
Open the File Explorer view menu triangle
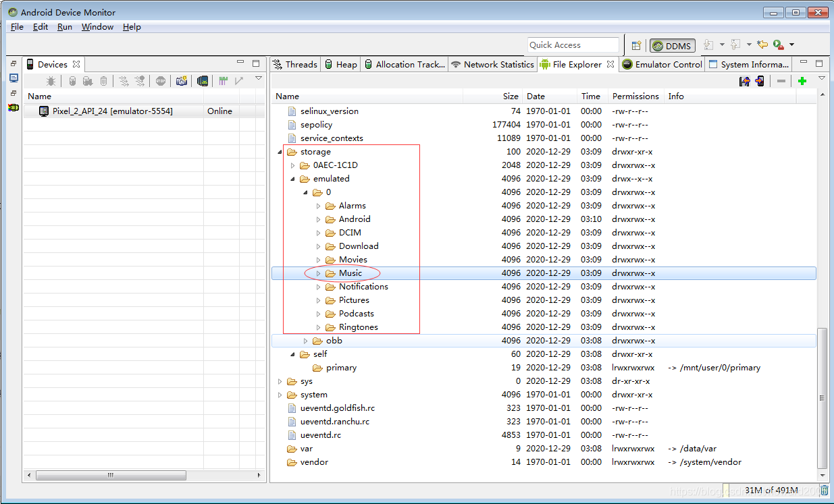[x=822, y=79]
